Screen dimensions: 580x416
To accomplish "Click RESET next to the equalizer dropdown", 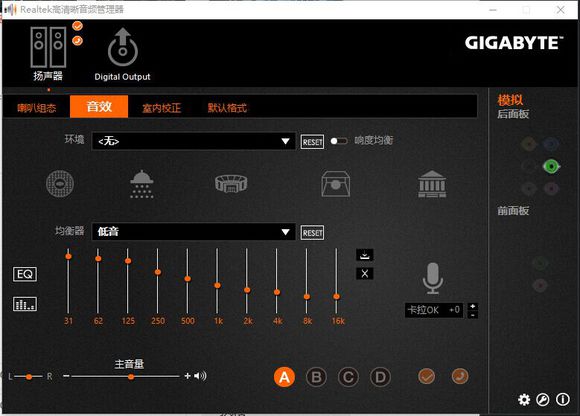I will (312, 233).
